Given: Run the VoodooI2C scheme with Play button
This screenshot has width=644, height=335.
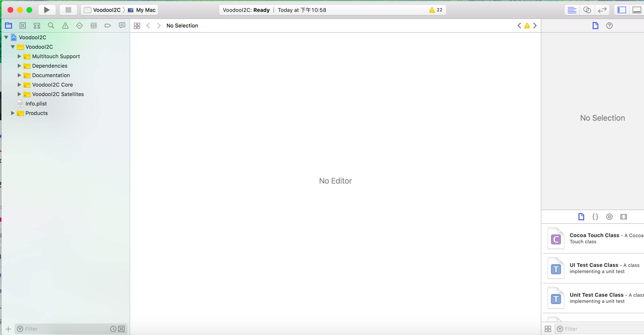Looking at the screenshot, I should 47,10.
